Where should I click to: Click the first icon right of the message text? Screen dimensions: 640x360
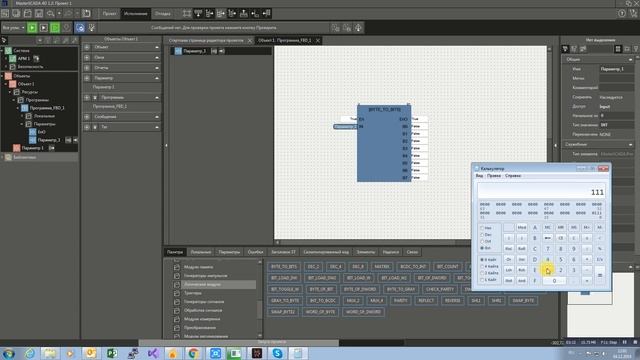[336, 28]
